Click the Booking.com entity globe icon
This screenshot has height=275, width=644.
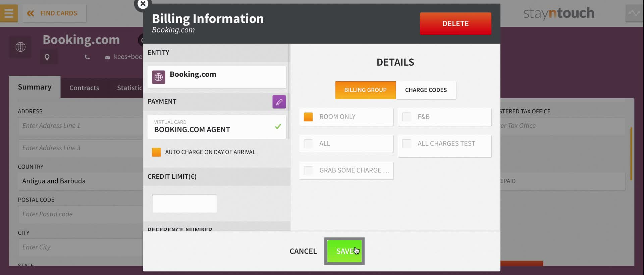coord(159,77)
